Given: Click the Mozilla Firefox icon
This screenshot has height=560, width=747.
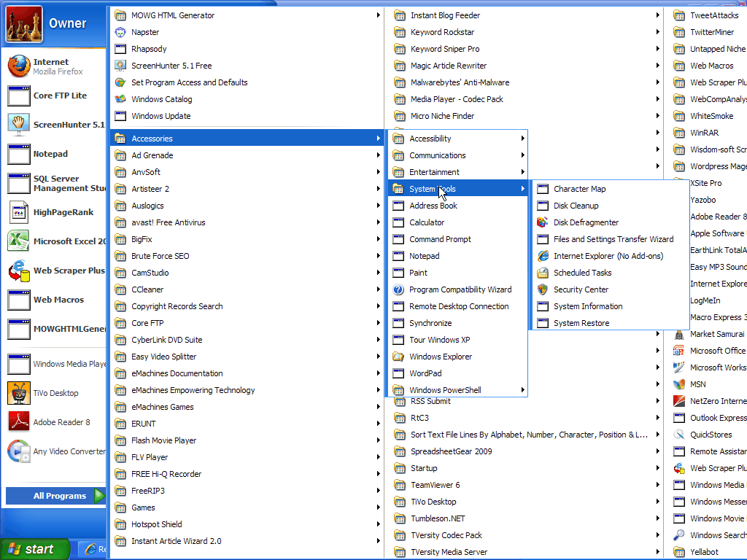Looking at the screenshot, I should coord(19,66).
